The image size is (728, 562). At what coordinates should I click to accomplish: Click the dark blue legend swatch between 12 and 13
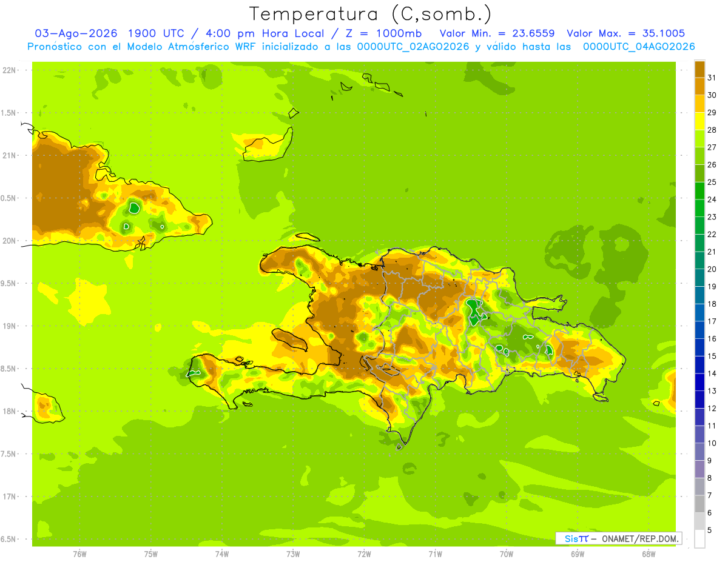click(699, 400)
